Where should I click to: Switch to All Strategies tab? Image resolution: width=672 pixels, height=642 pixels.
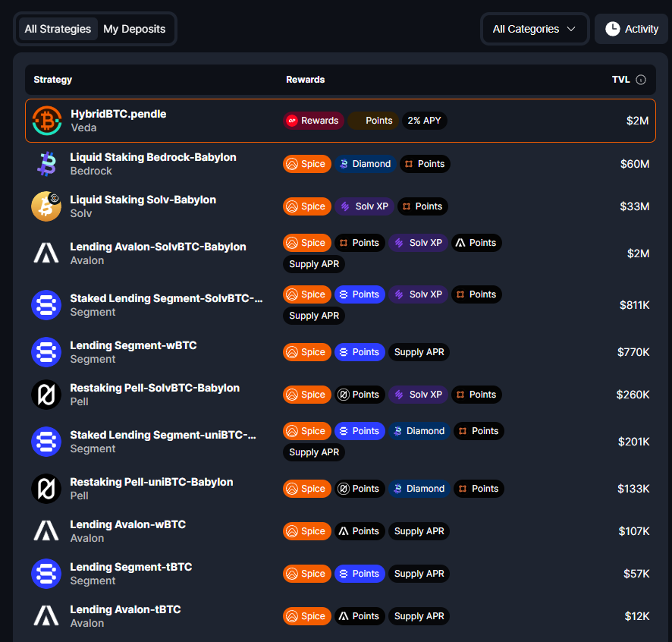(x=58, y=29)
